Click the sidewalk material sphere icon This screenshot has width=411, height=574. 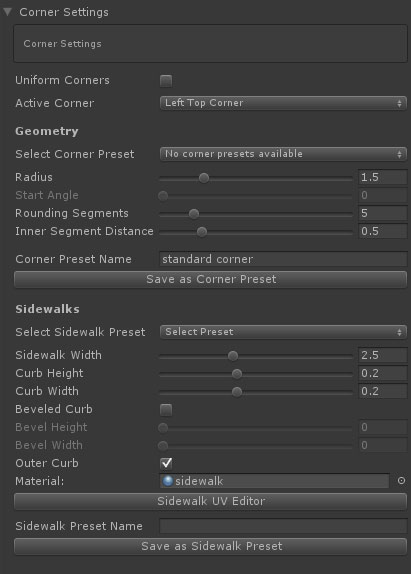click(x=168, y=481)
